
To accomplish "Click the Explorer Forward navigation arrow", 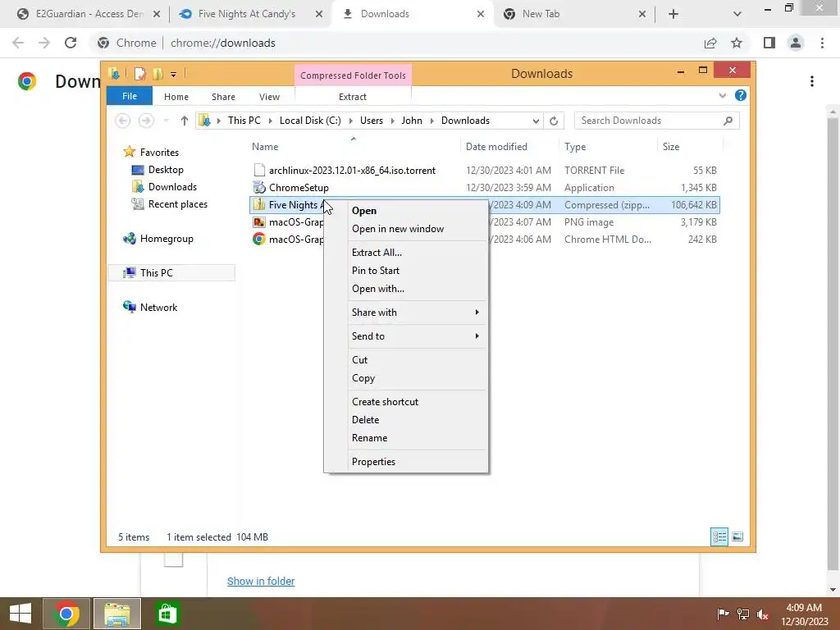I will pos(146,121).
